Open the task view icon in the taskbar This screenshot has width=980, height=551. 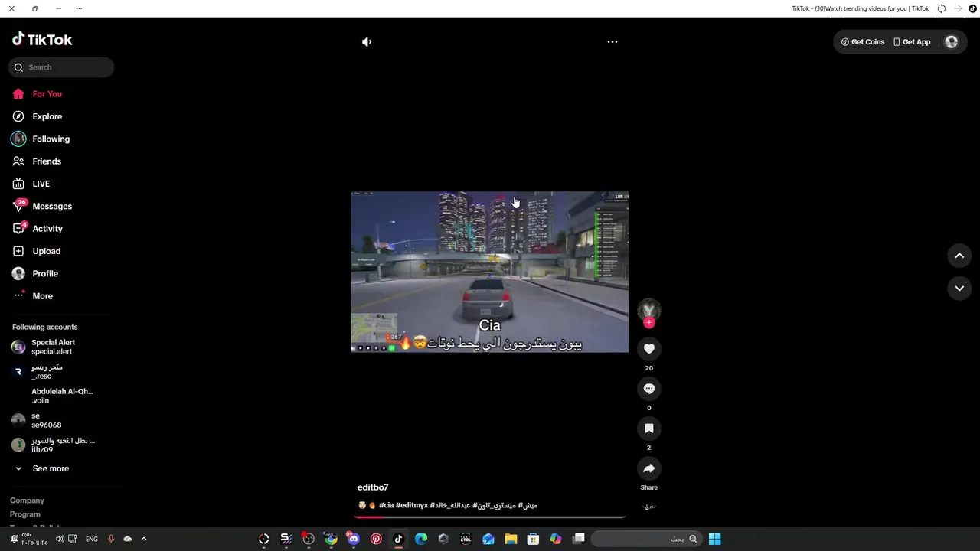(x=579, y=539)
